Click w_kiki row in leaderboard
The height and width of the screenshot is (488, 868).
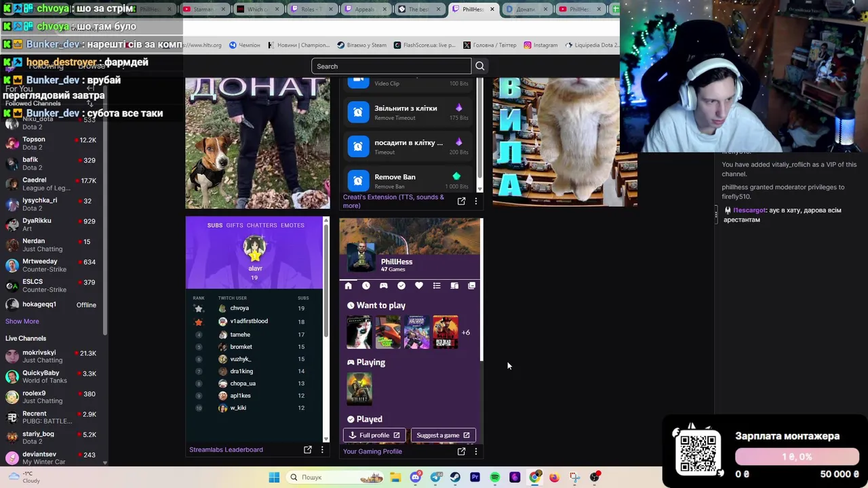point(256,408)
